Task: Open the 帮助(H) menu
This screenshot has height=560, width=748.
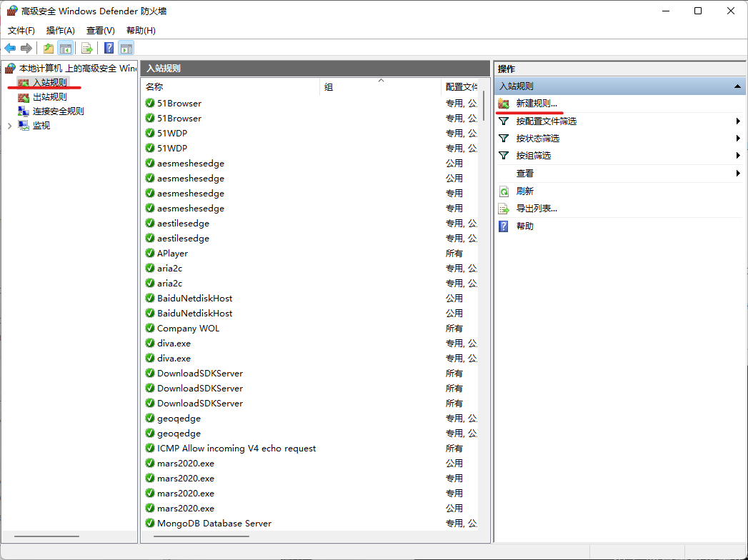Action: [x=141, y=31]
